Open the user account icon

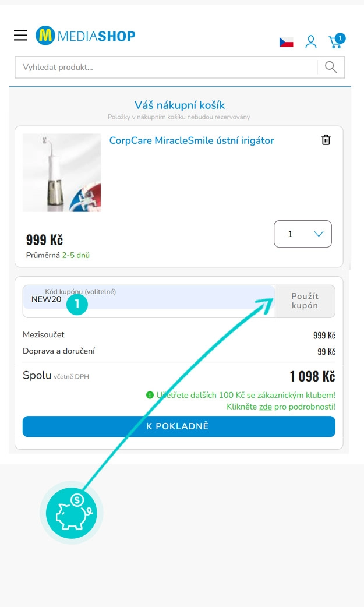pyautogui.click(x=310, y=41)
